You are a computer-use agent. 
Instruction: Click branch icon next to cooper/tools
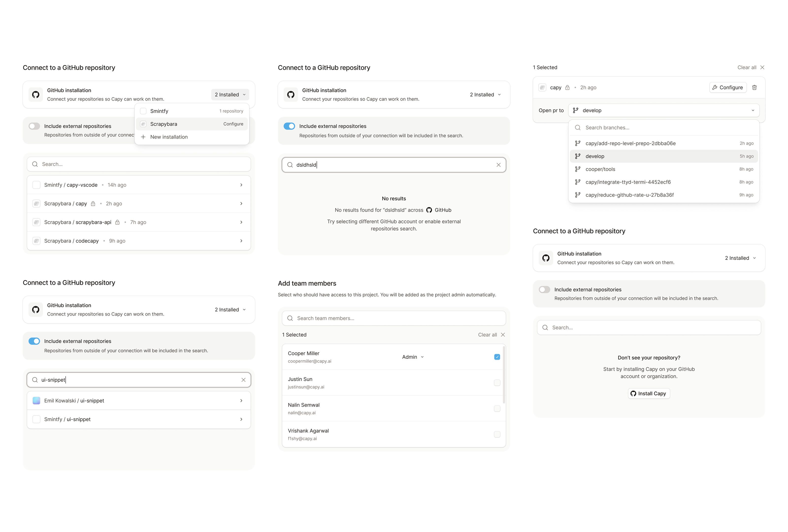click(x=578, y=169)
